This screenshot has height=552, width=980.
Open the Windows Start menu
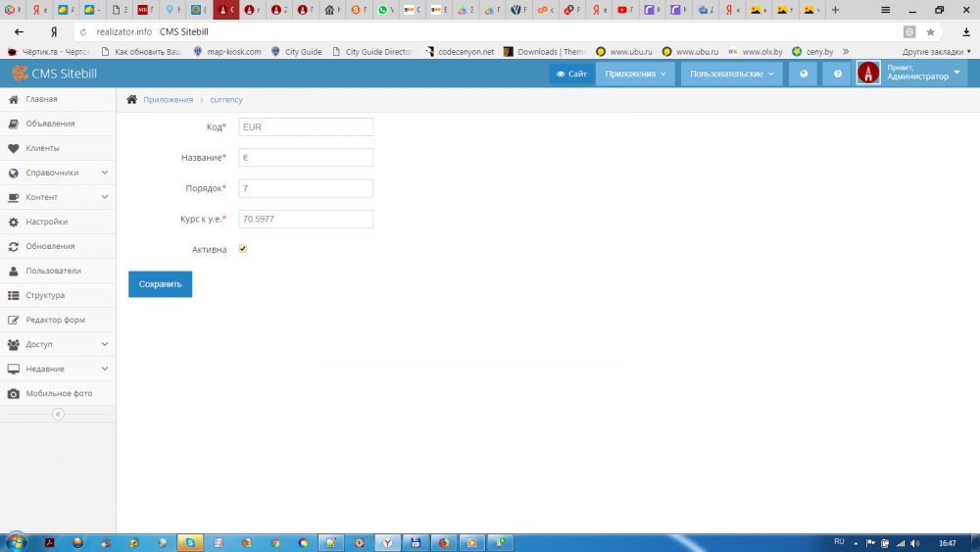[x=17, y=542]
